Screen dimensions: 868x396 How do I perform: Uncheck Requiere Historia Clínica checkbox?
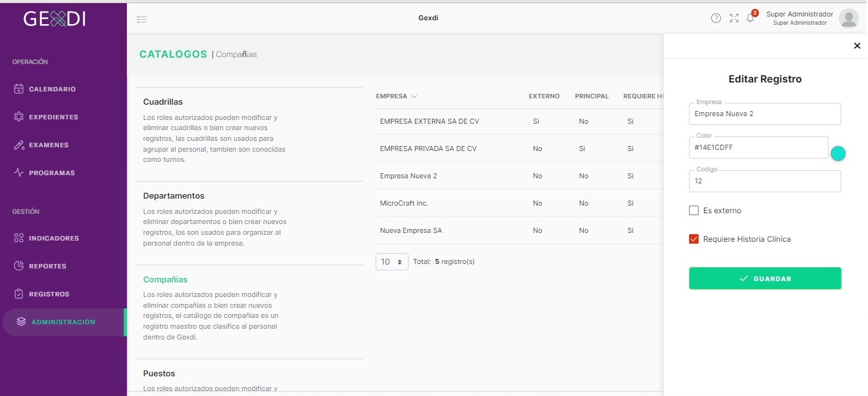tap(694, 239)
